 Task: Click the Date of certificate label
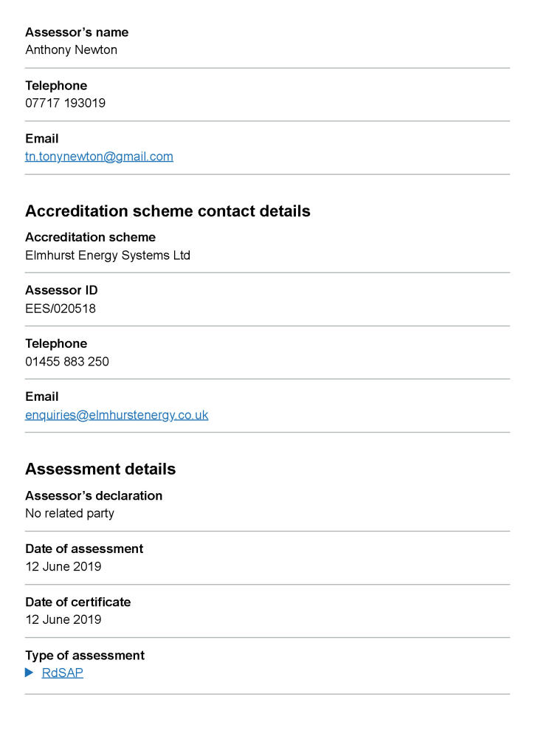coord(77,602)
